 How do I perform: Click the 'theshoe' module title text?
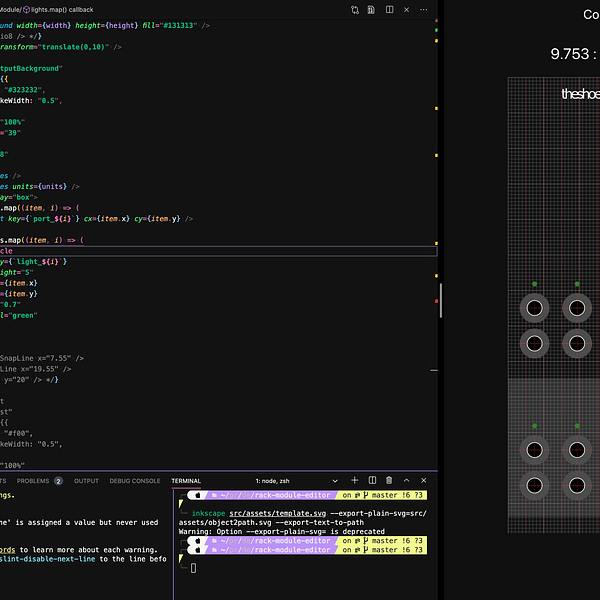coord(580,94)
